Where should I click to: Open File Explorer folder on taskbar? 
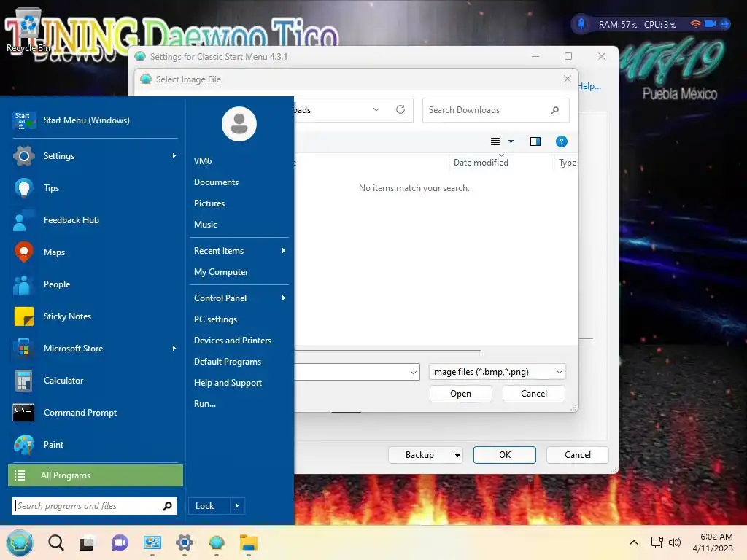pos(249,542)
